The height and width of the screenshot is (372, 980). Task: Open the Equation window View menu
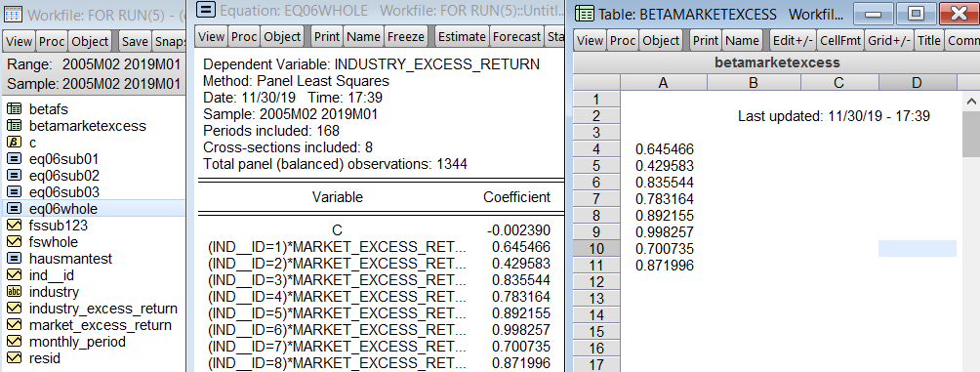211,37
